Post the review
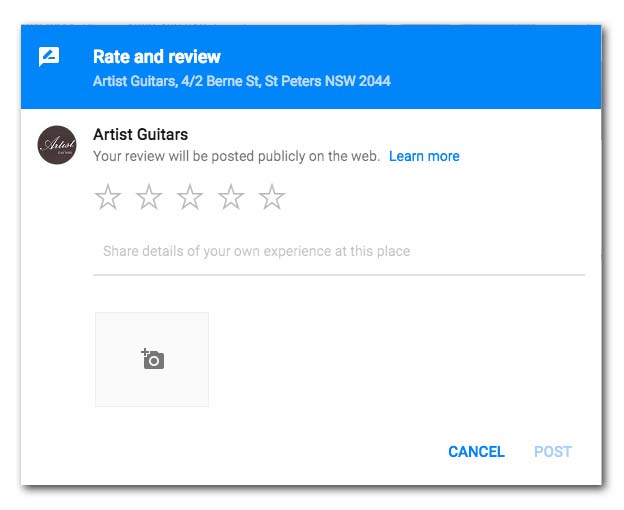Screen dimensions: 624x510 [553, 452]
